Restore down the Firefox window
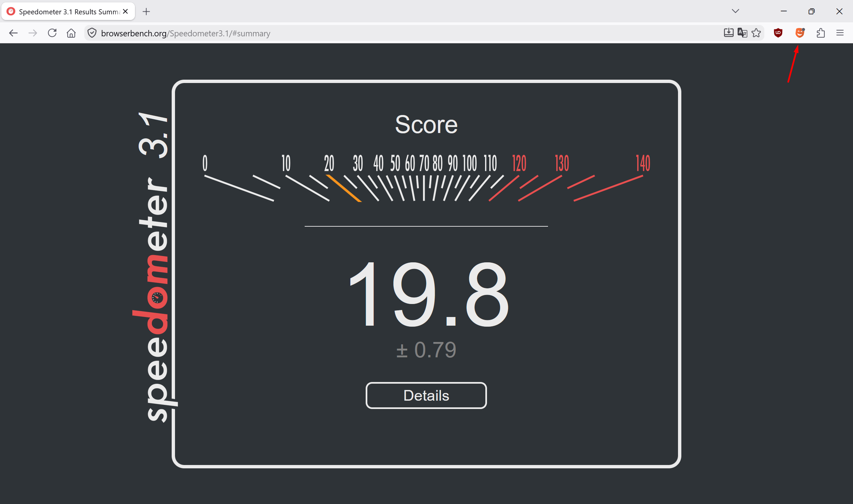 coord(812,11)
